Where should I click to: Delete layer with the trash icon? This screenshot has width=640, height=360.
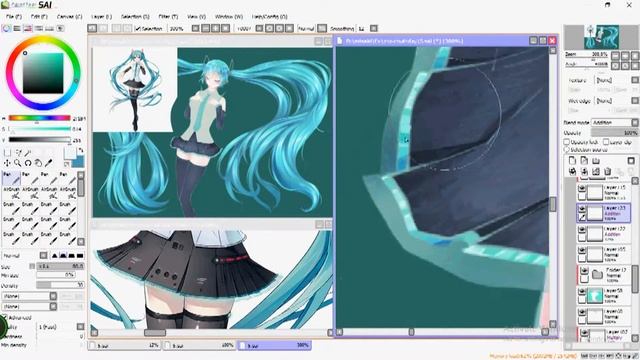pyautogui.click(x=607, y=171)
